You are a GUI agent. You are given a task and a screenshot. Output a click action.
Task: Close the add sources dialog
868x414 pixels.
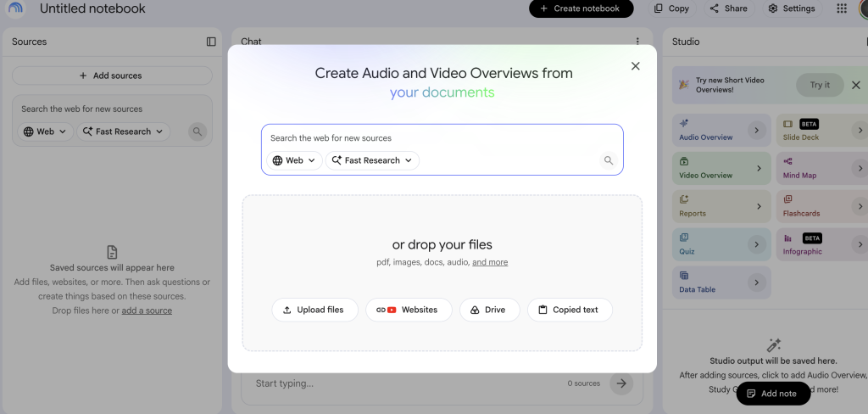(x=636, y=66)
